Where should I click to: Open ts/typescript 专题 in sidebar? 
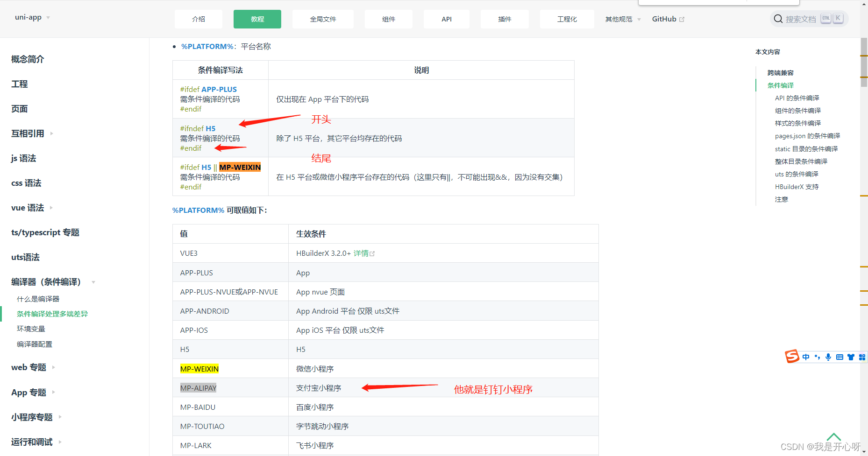coord(45,232)
